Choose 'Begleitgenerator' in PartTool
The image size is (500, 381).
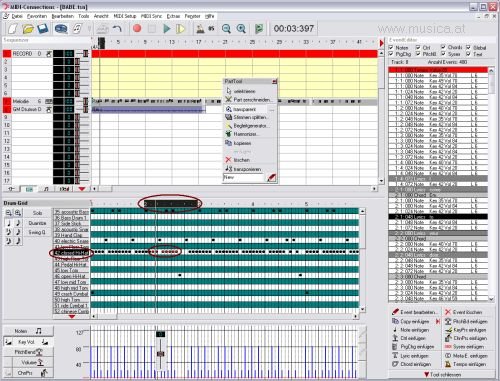point(250,126)
